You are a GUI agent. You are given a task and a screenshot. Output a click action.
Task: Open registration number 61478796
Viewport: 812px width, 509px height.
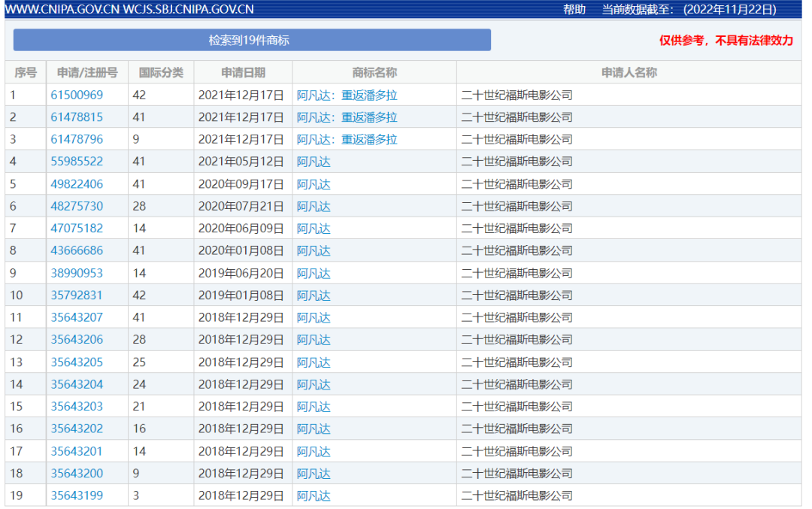coord(77,140)
